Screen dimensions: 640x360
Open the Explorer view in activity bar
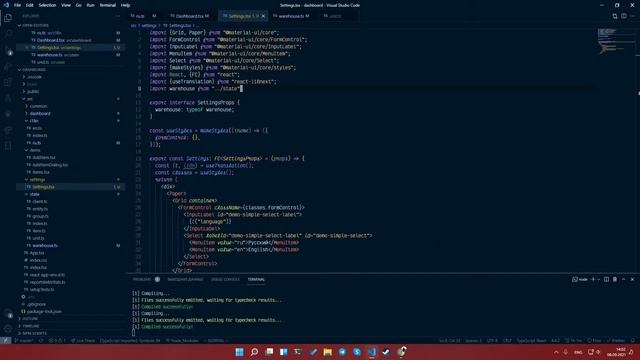(8, 18)
